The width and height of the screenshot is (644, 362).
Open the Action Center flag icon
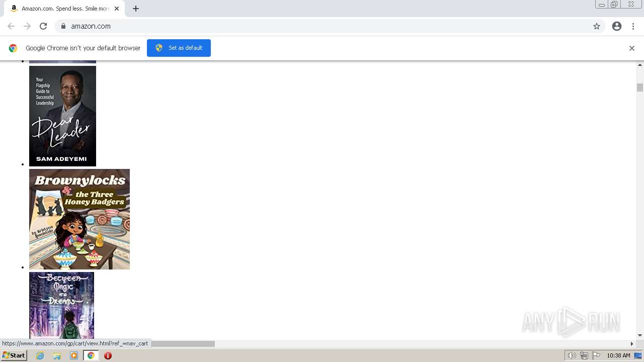point(596,355)
